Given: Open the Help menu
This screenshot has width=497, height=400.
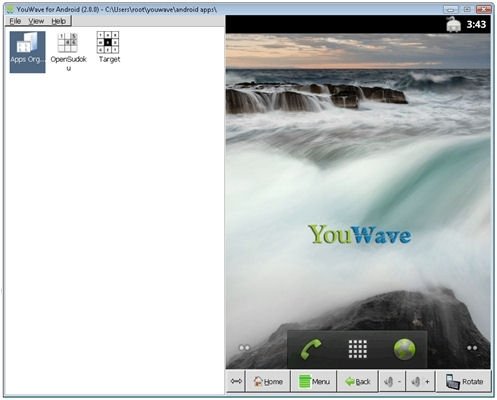Looking at the screenshot, I should click(x=59, y=21).
